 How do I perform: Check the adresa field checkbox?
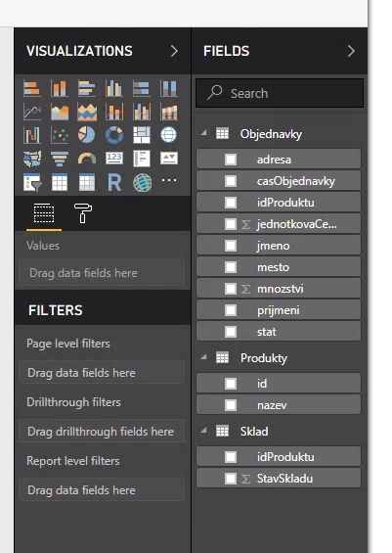(231, 160)
